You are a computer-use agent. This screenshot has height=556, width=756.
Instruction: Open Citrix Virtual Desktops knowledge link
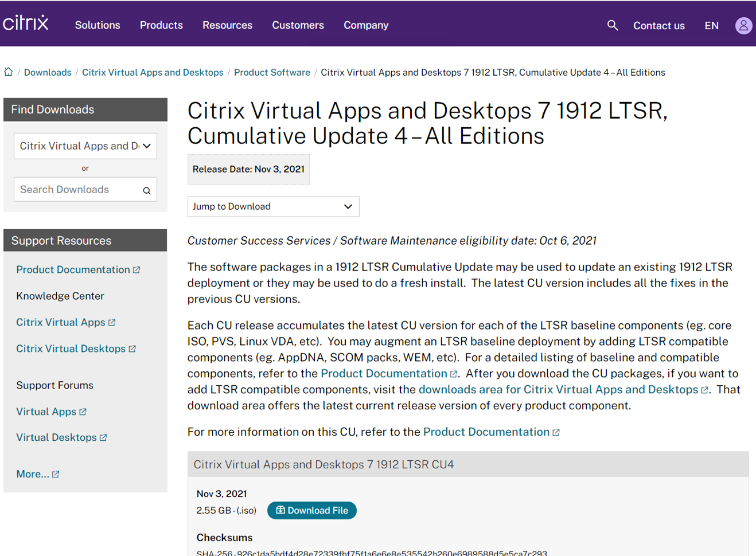71,349
